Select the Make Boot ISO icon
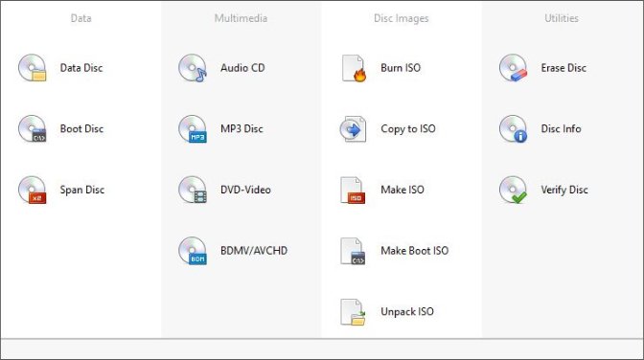This screenshot has height=360, width=644. 353,251
